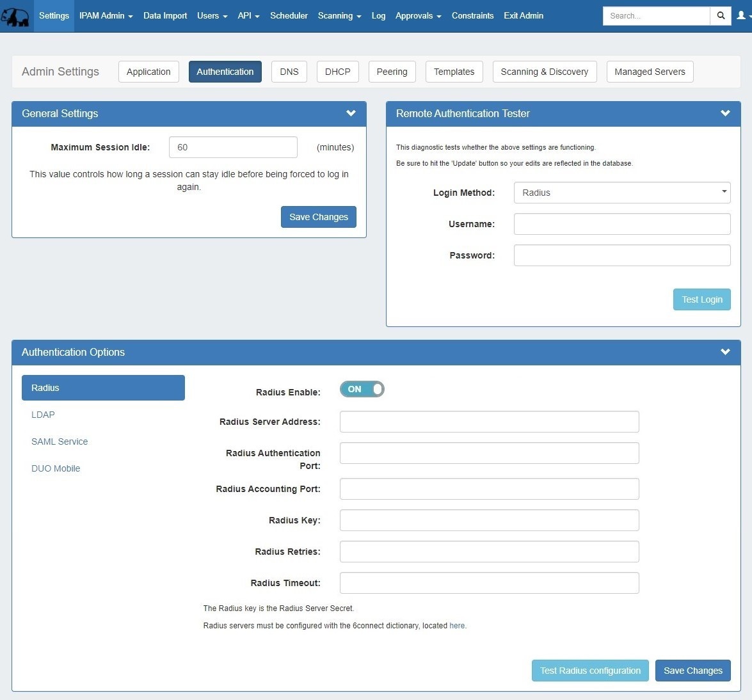Click the Test Login button
752x700 pixels.
701,299
